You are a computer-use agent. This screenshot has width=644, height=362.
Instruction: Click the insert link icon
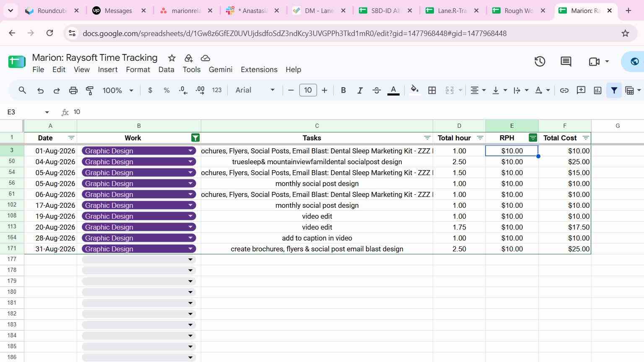tap(564, 90)
